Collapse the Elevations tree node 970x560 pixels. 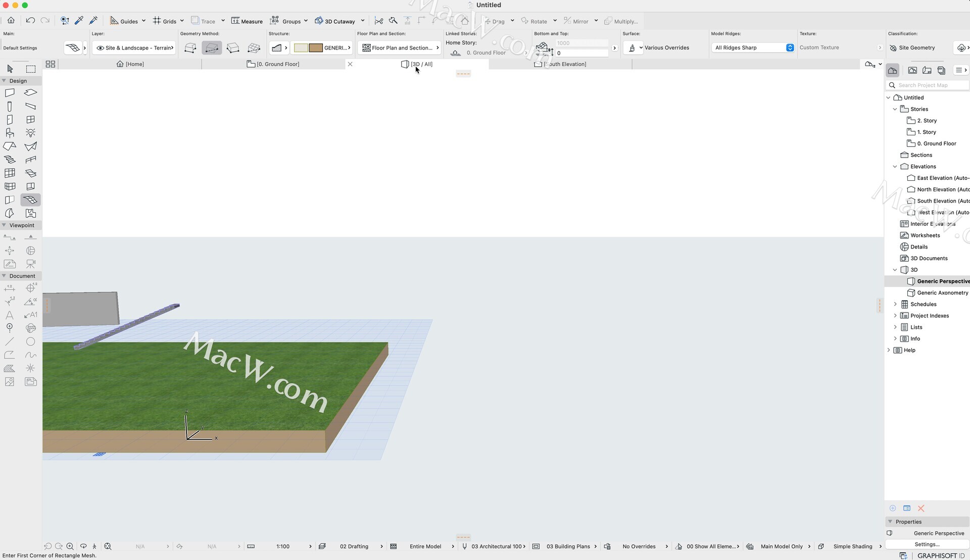tap(895, 167)
